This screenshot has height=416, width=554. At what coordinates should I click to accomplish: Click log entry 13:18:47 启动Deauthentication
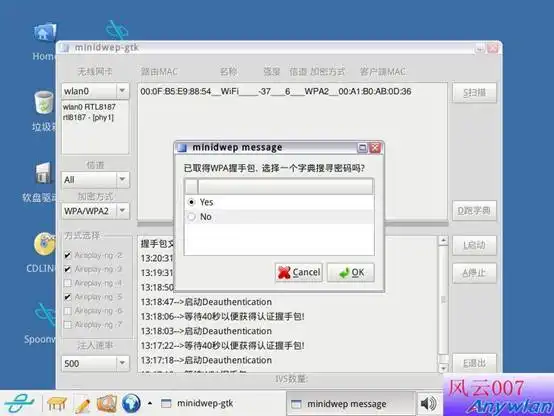click(x=206, y=302)
